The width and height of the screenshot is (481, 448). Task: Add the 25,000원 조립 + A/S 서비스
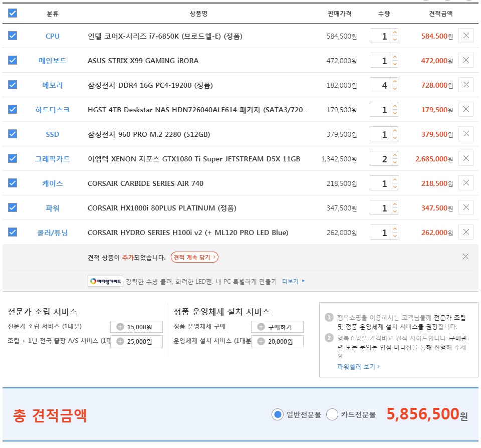(136, 341)
